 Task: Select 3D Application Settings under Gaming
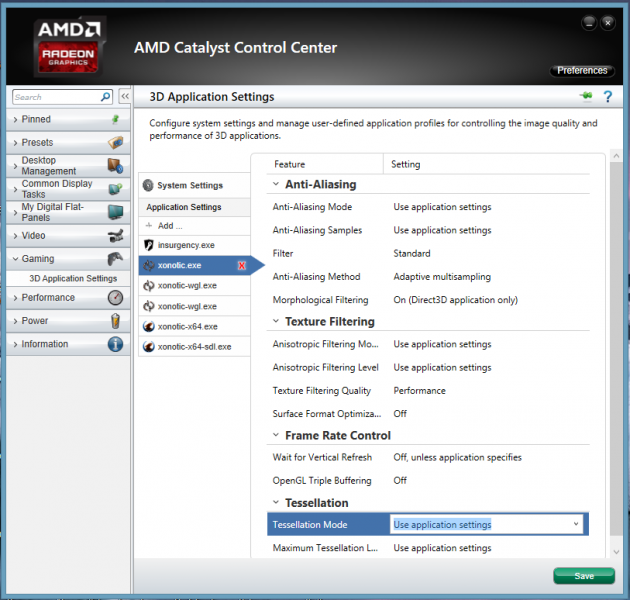pyautogui.click(x=73, y=278)
